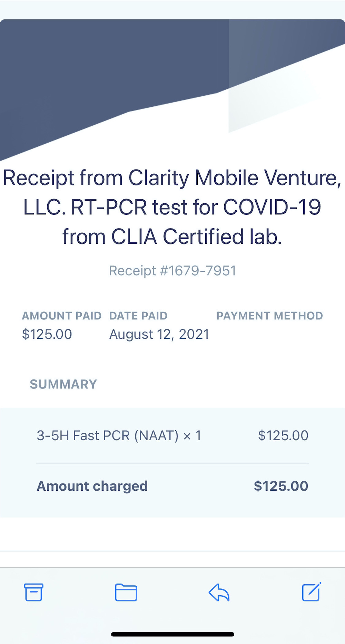Select the Receipt #1679-7951 text
Screen dimensions: 345x644
point(172,271)
